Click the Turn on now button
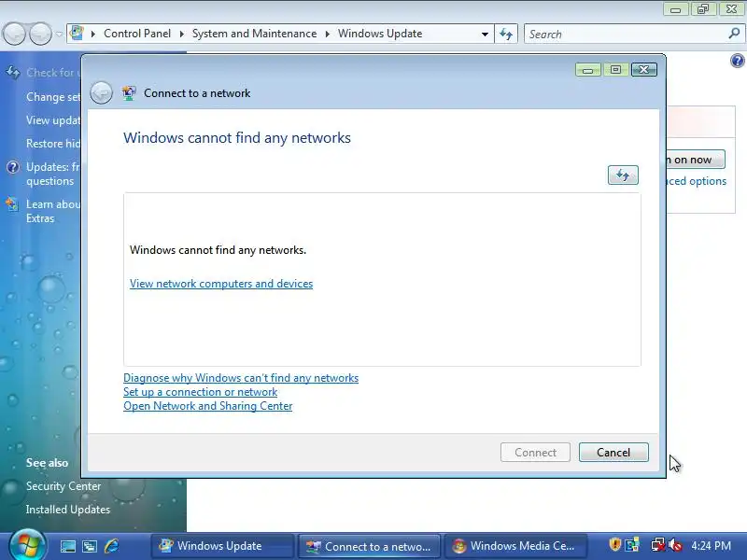The width and height of the screenshot is (747, 560). (x=695, y=160)
